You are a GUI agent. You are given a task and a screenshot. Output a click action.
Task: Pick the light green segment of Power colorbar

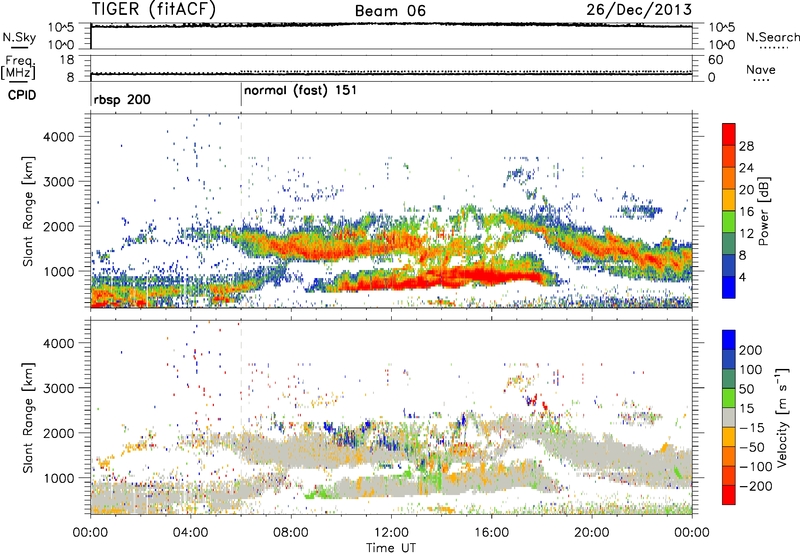729,222
